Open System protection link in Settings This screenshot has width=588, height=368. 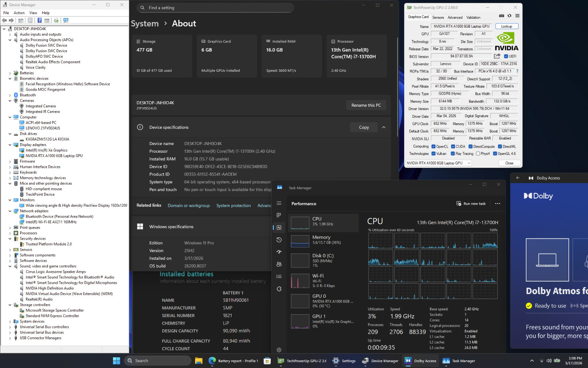pyautogui.click(x=233, y=206)
